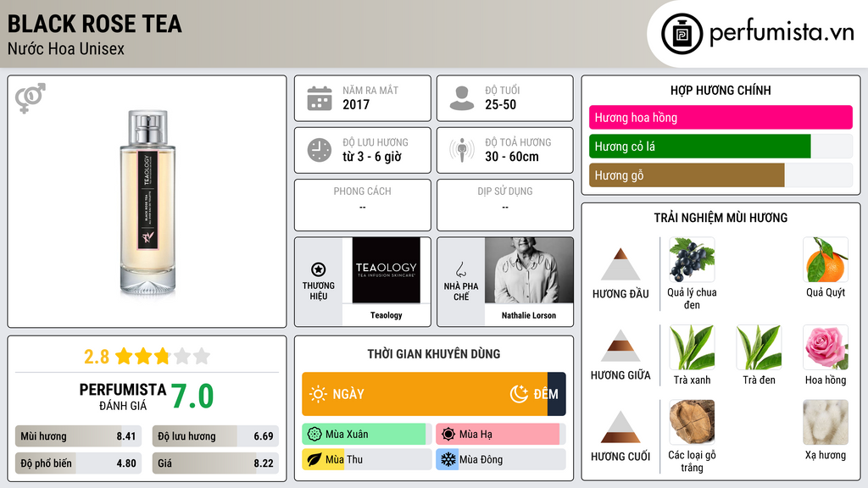The image size is (868, 488).
Task: Click the Mùa Xuân flower icon
Action: 314,435
